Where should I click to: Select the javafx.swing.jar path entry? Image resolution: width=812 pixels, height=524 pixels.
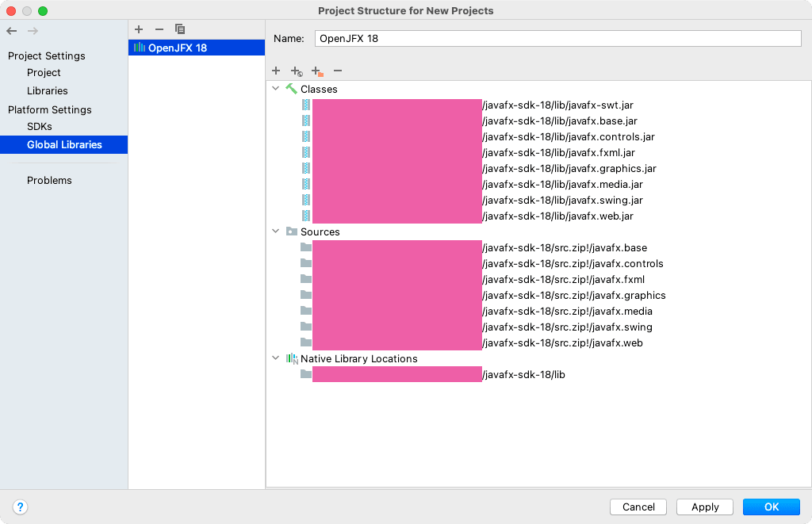pyautogui.click(x=562, y=200)
